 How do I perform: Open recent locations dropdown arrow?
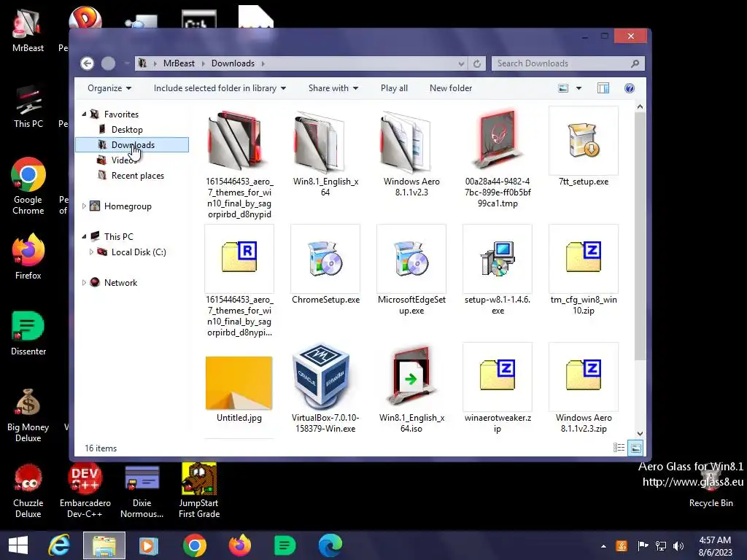(127, 63)
